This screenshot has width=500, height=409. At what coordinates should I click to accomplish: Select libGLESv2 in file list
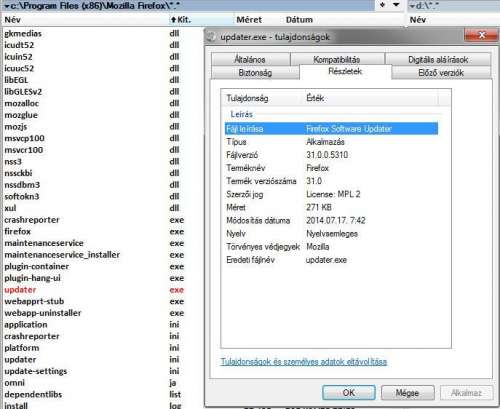(x=23, y=92)
